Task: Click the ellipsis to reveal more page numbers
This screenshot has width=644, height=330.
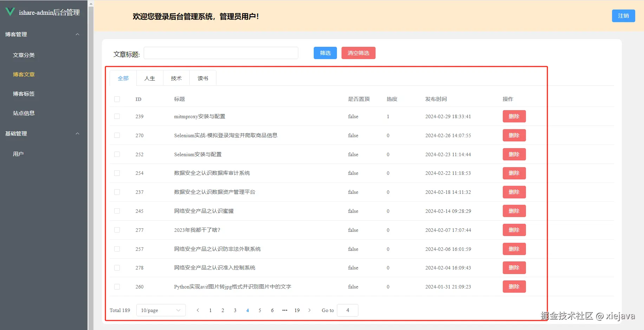Action: coord(285,310)
